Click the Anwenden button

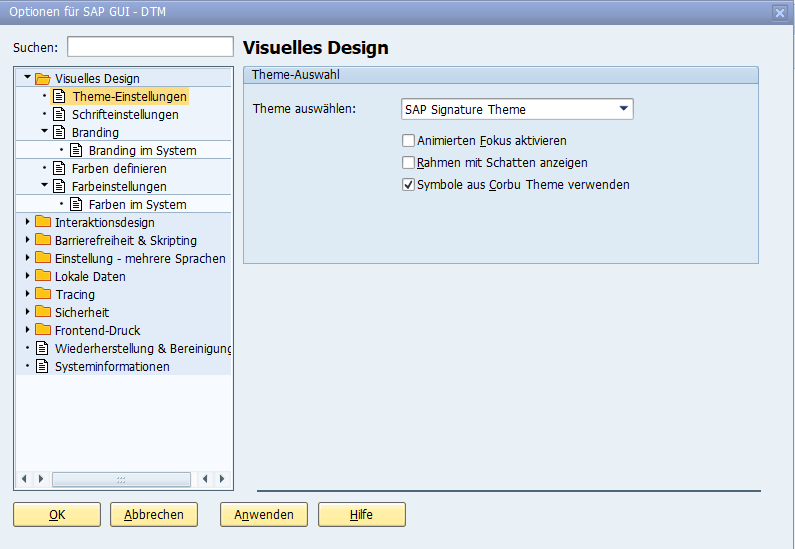coord(264,515)
